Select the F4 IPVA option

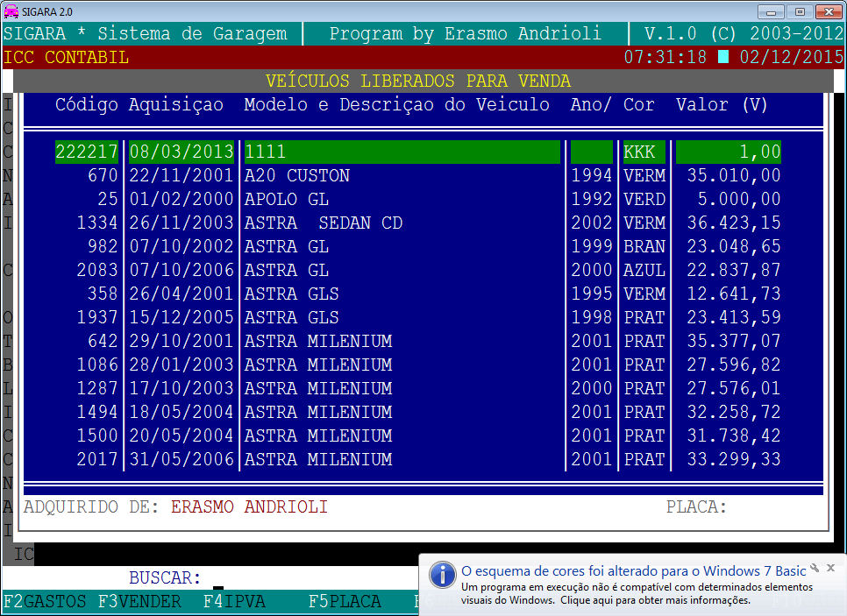[234, 602]
